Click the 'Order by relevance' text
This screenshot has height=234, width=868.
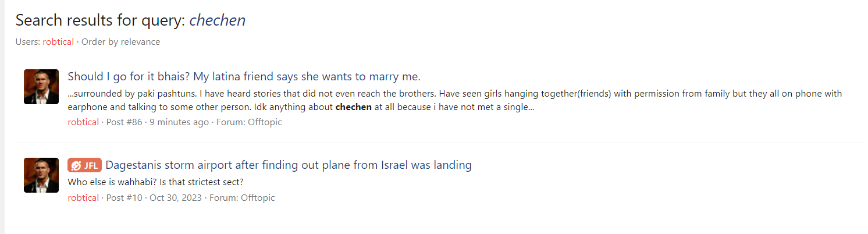point(120,42)
